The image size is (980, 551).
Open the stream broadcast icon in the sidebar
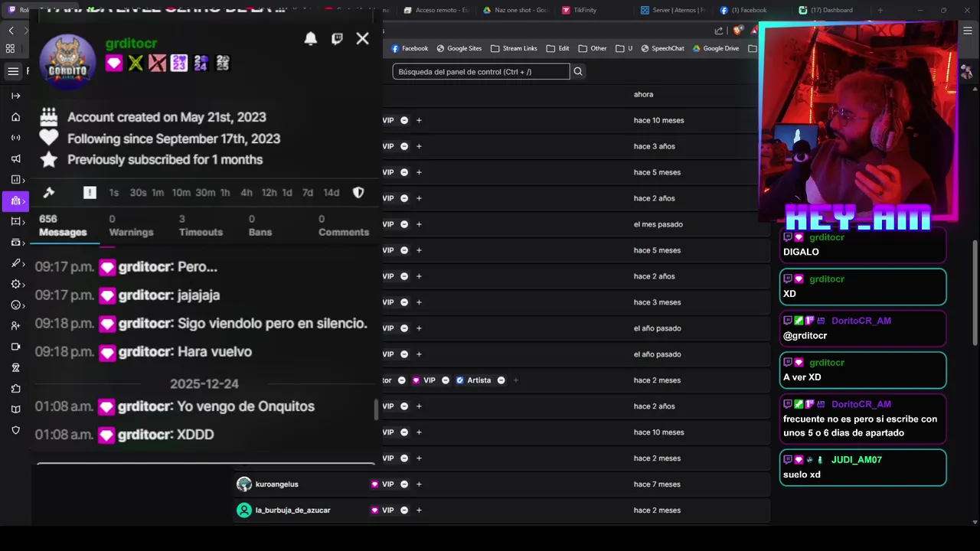point(15,138)
